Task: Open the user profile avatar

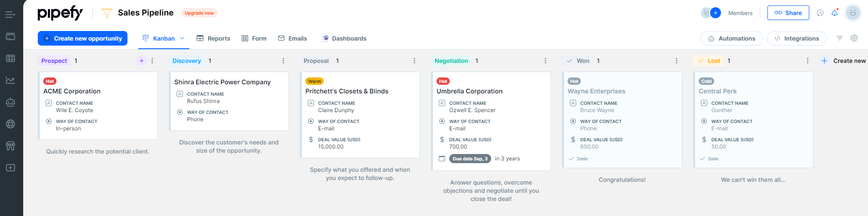Action: coord(853,13)
